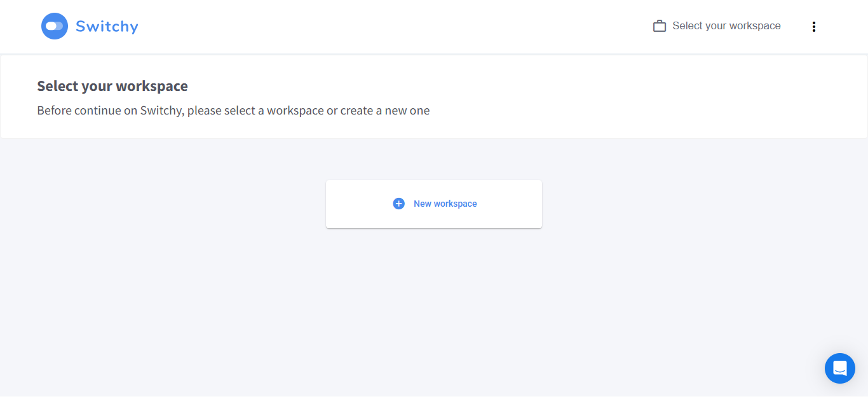Click the Switchy brand name link
868x397 pixels.
pos(107,26)
